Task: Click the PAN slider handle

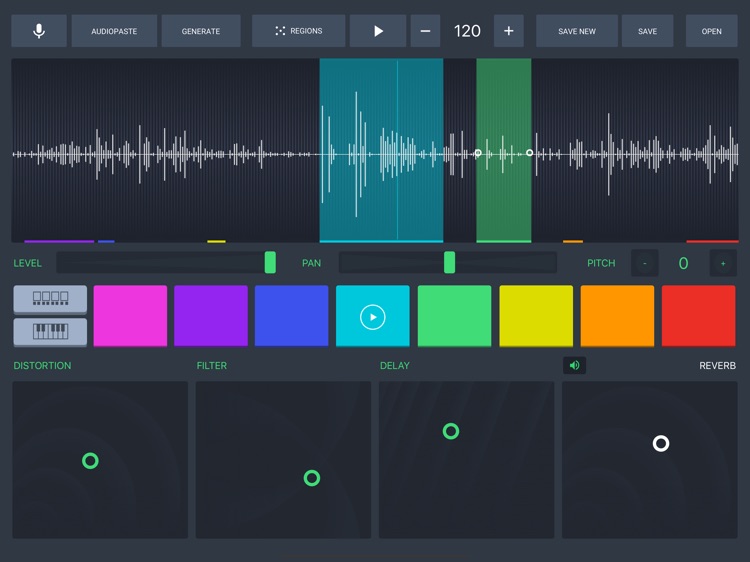Action: (450, 263)
